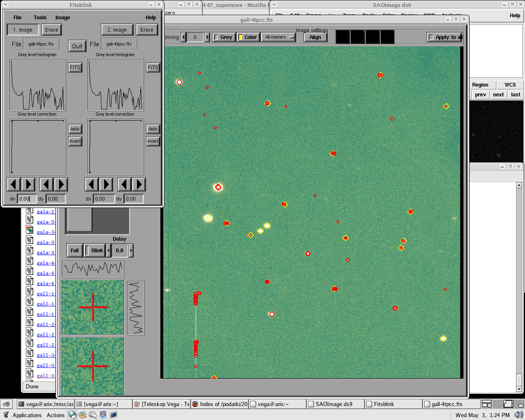Screen dimensions: 525x420
Task: Click the Full button
Action: (x=75, y=251)
